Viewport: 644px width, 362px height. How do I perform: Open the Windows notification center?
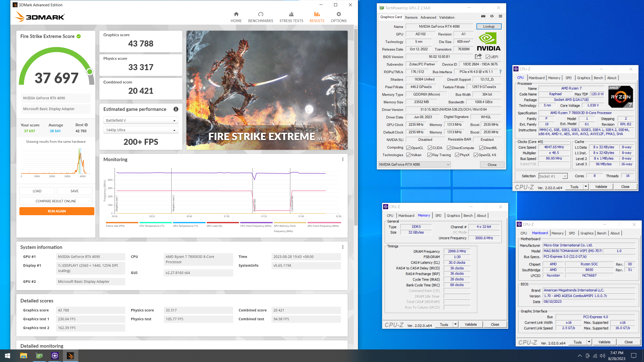coord(634,356)
